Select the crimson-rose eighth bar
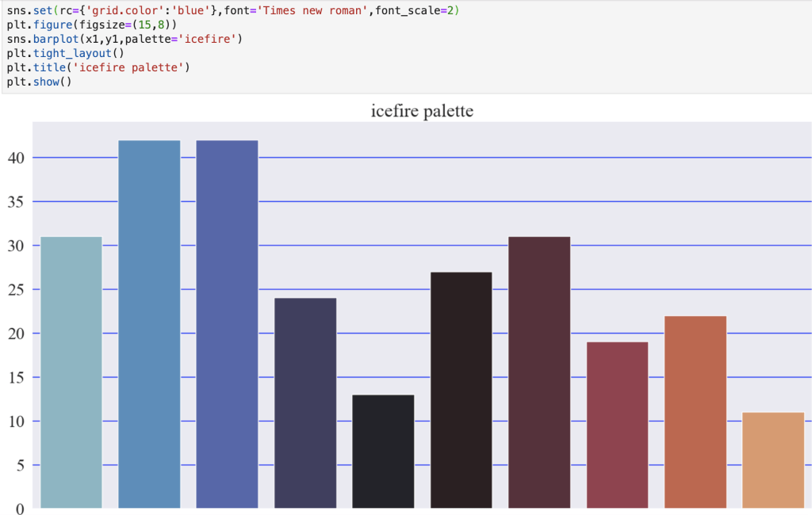The width and height of the screenshot is (812, 515). click(617, 425)
